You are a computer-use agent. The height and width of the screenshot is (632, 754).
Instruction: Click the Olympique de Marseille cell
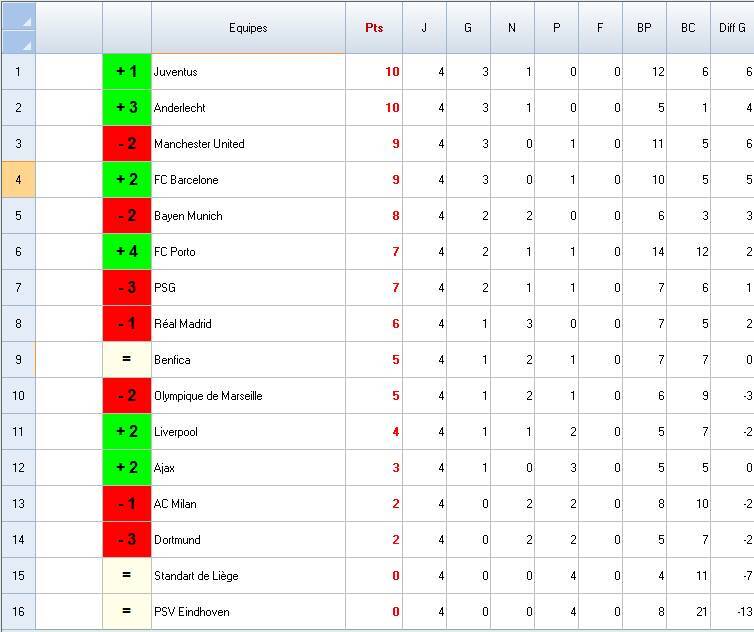248,396
